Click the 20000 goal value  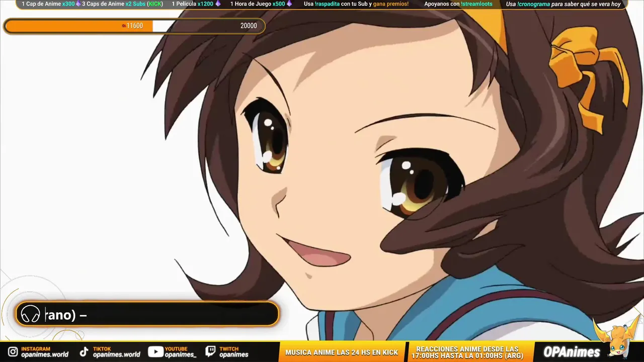point(249,26)
